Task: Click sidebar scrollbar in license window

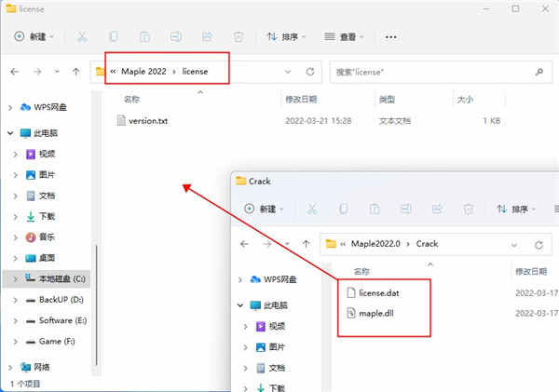Action: tap(96, 305)
